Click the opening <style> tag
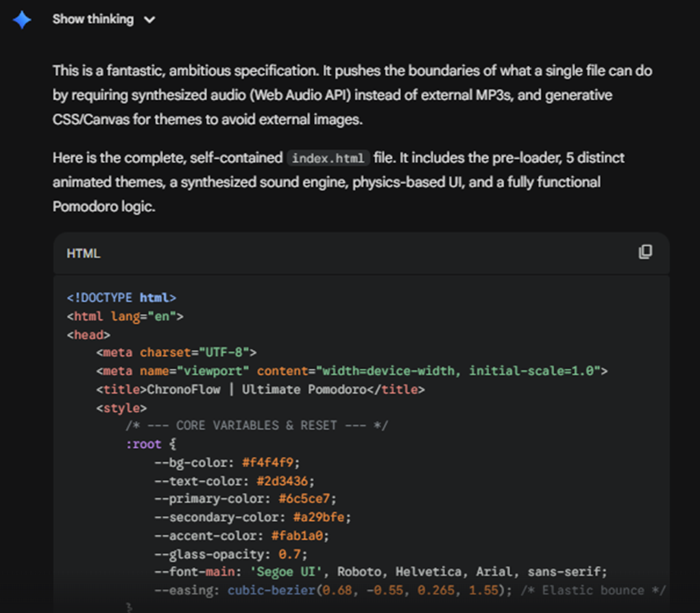 pyautogui.click(x=121, y=408)
